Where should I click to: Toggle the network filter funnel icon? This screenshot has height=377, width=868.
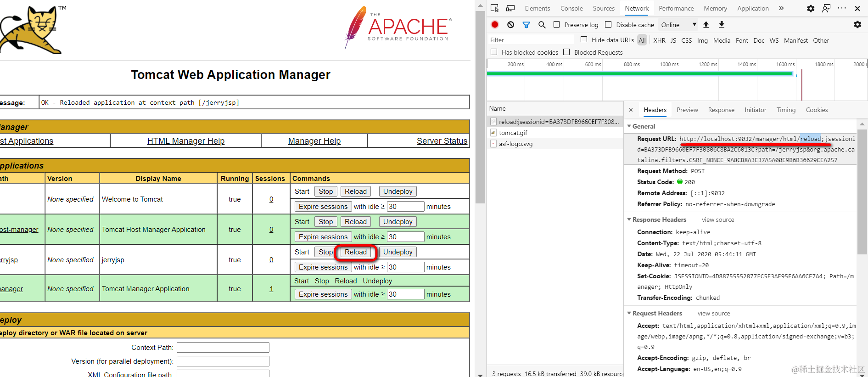click(526, 25)
